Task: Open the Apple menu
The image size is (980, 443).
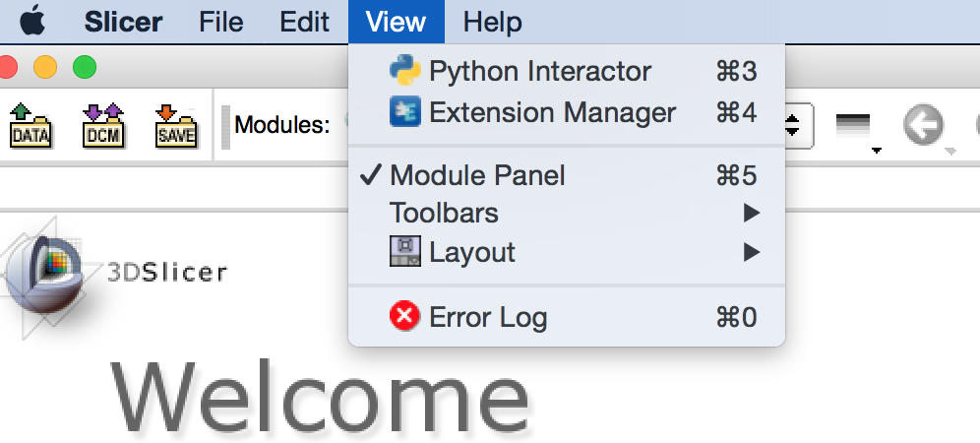Action: point(32,21)
